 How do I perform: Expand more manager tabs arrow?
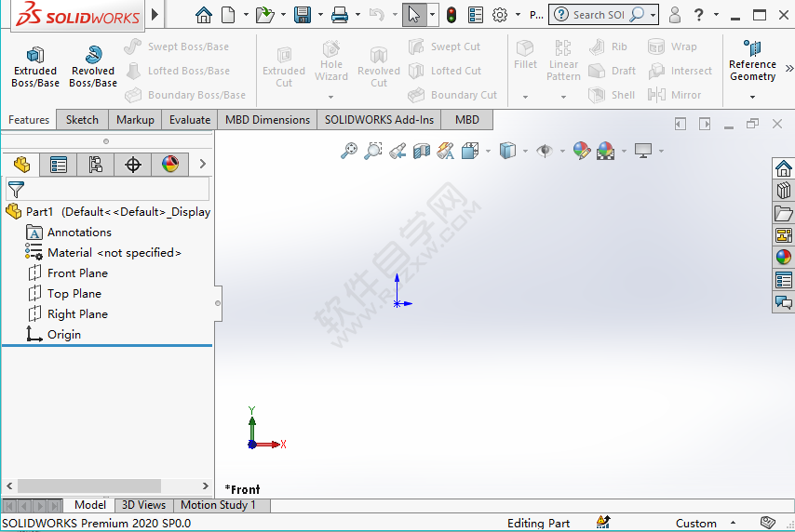coord(203,164)
